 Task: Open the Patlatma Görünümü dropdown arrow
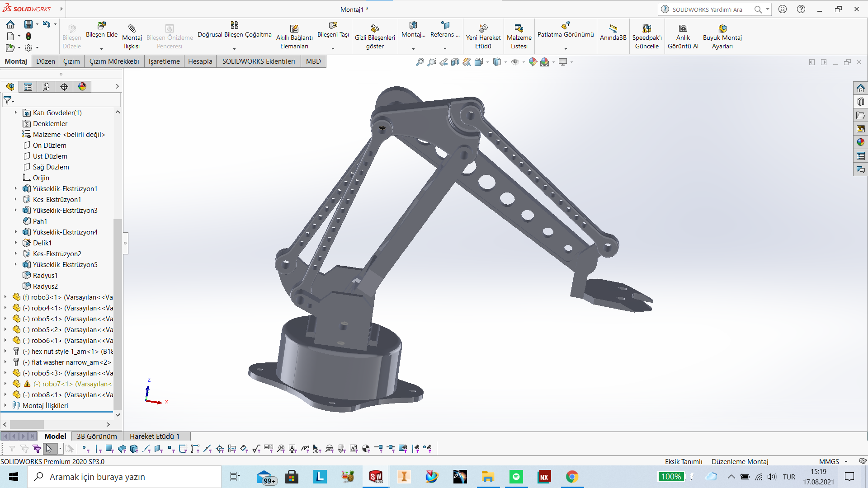point(565,48)
